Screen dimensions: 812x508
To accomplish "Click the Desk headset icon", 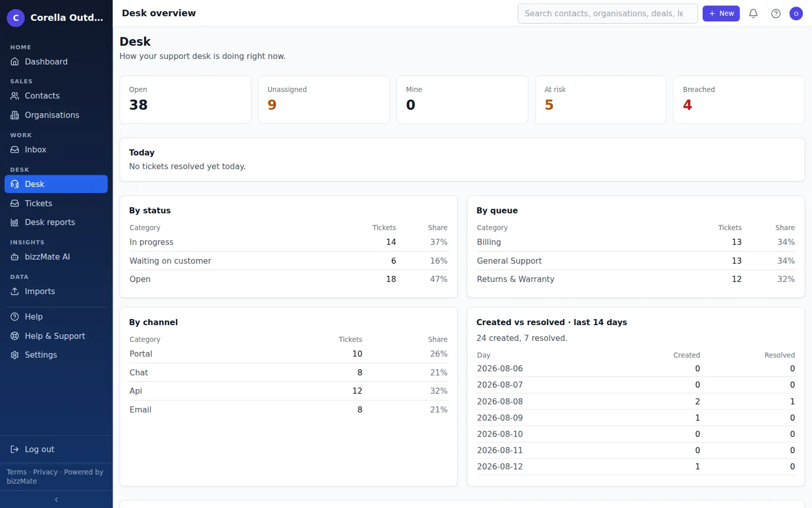I will pyautogui.click(x=15, y=184).
